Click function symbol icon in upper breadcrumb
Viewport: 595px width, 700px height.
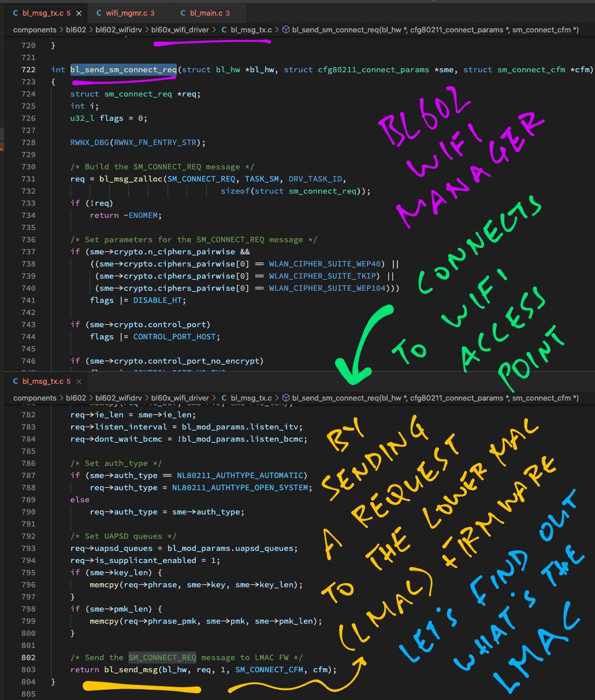(285, 29)
